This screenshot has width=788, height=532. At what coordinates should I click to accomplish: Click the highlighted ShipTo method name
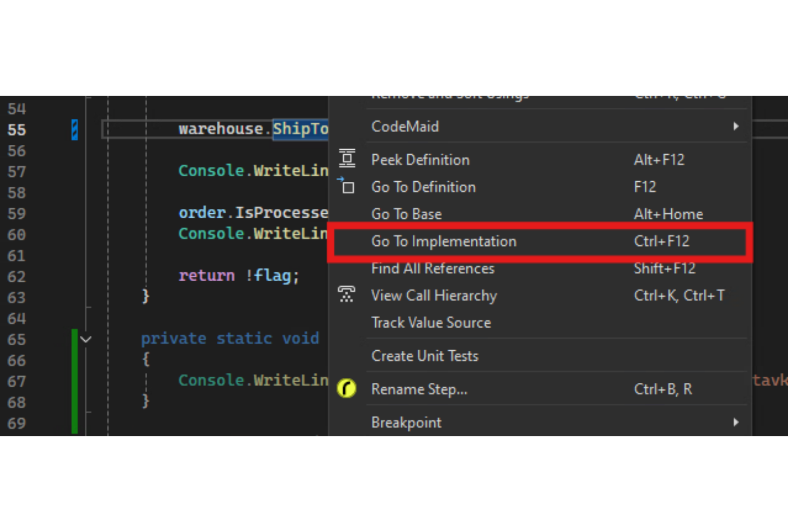pyautogui.click(x=300, y=129)
